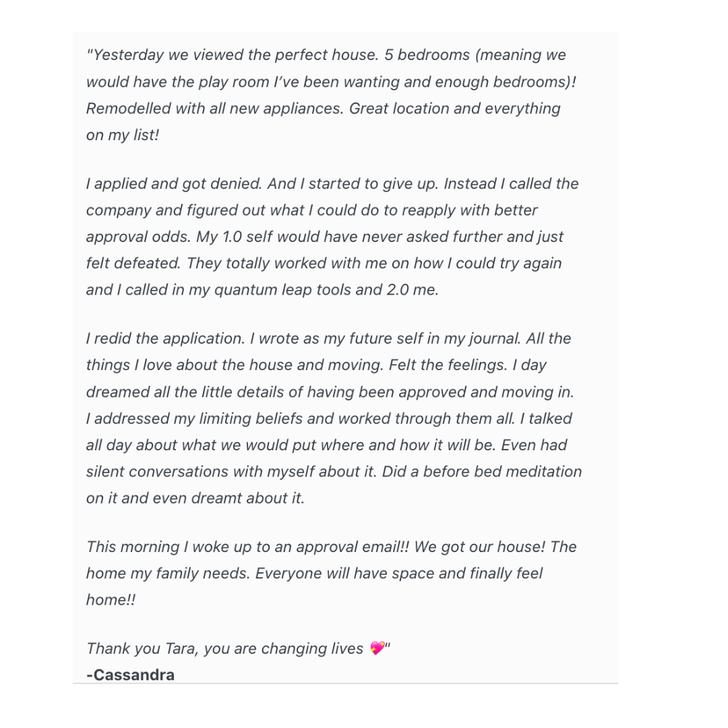Click the words "approval email!!"
728x728 pixels.
pyautogui.click(x=353, y=547)
